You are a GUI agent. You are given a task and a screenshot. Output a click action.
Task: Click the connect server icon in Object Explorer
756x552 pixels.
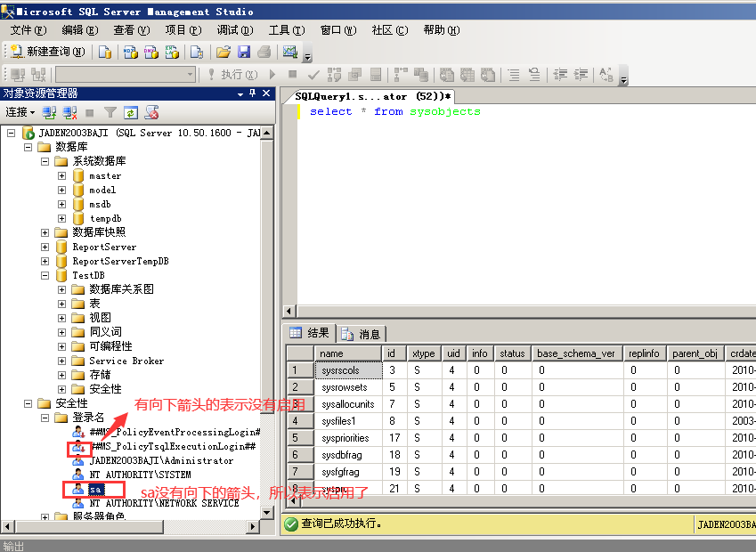pos(47,111)
